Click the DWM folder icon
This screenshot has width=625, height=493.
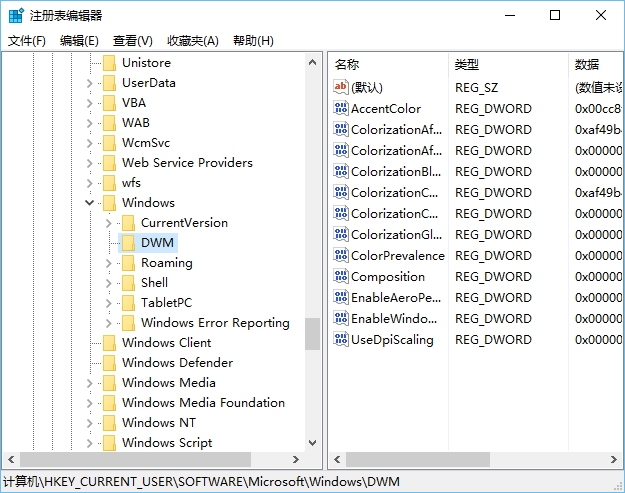pyautogui.click(x=128, y=243)
